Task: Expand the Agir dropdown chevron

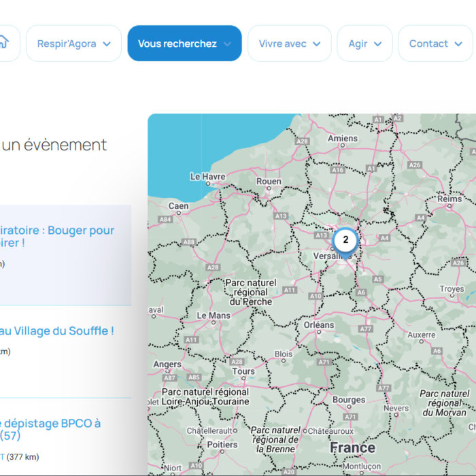Action: tap(378, 44)
